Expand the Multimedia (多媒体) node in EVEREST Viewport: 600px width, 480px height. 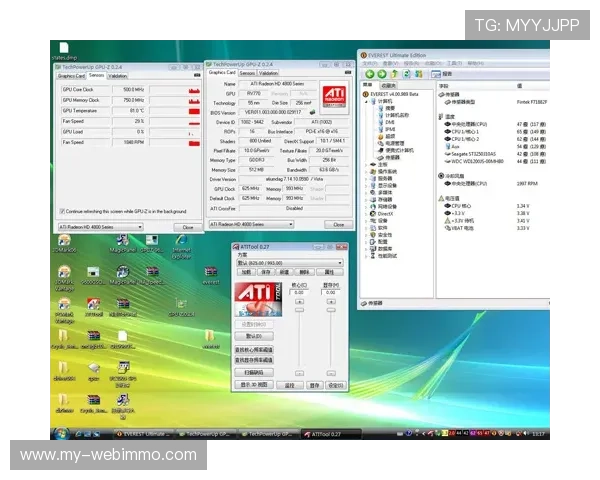tap(366, 193)
